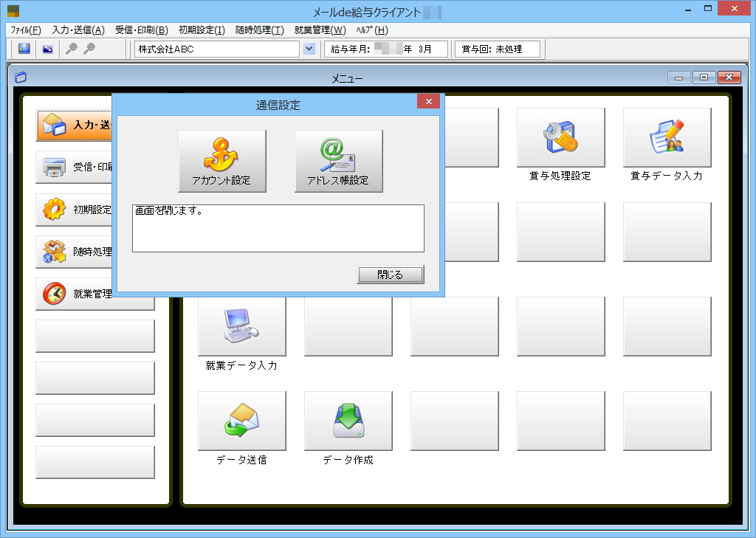This screenshot has height=538, width=756.
Task: Click the message box reading 画面を閉じます。
Action: tap(278, 228)
